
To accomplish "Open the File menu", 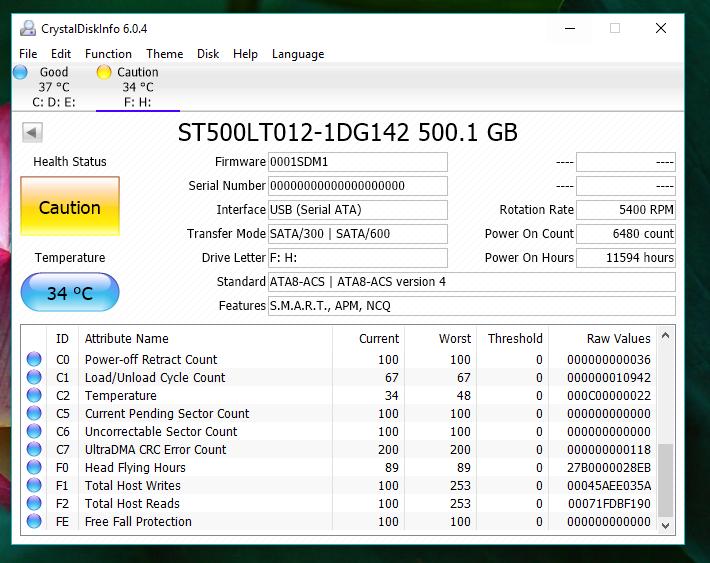I will tap(28, 54).
